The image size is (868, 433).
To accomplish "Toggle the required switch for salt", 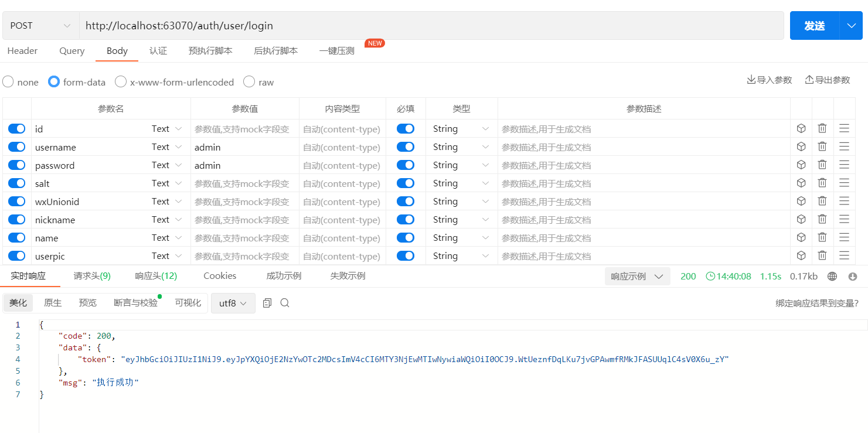I will (406, 183).
